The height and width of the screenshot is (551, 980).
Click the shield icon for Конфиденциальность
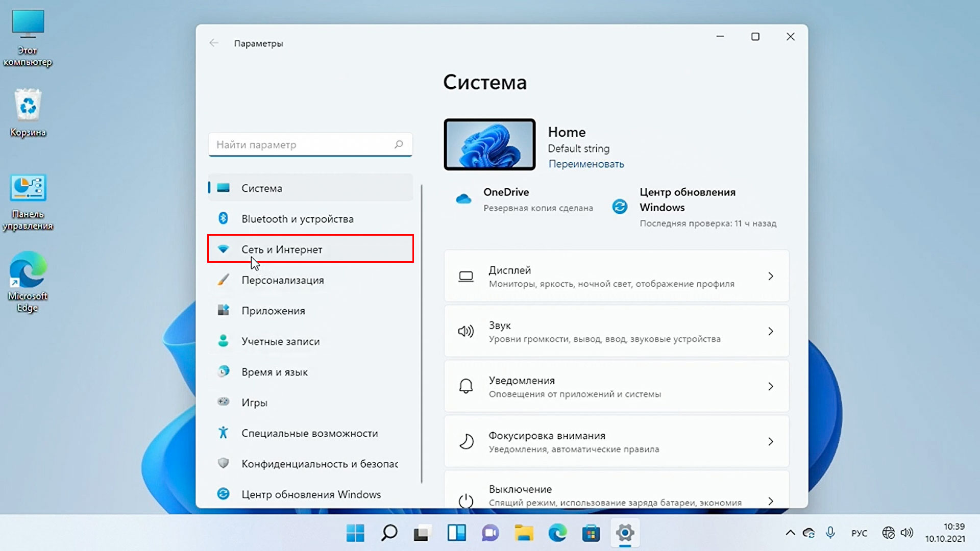223,463
